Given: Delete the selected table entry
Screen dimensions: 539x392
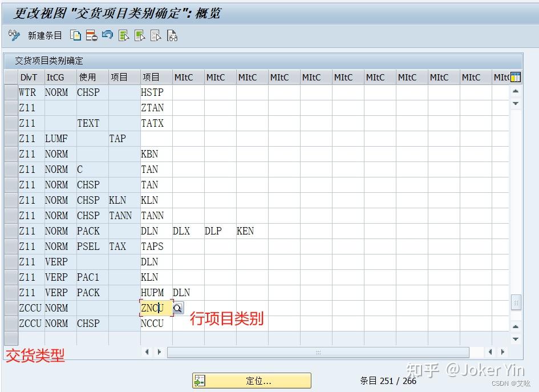Looking at the screenshot, I should [x=91, y=35].
